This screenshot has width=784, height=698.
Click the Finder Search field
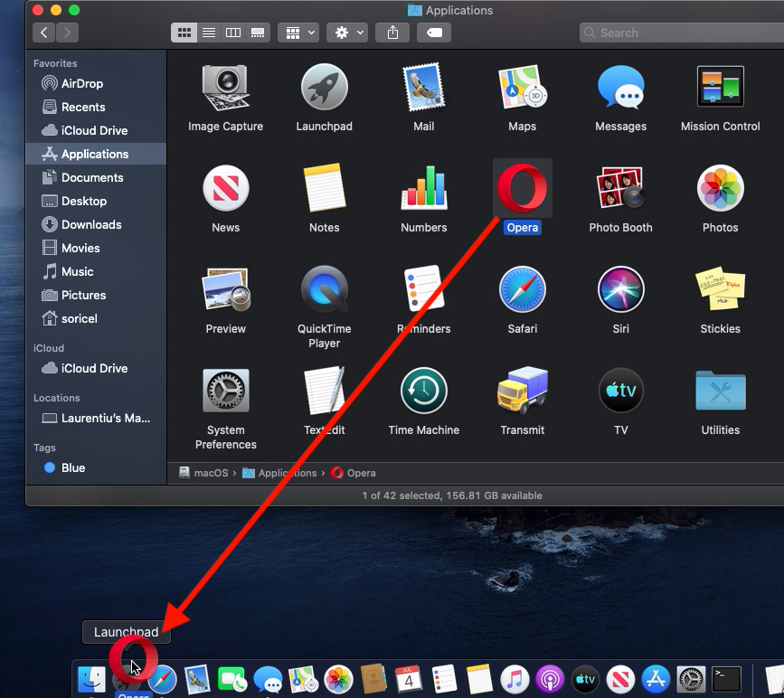click(678, 33)
